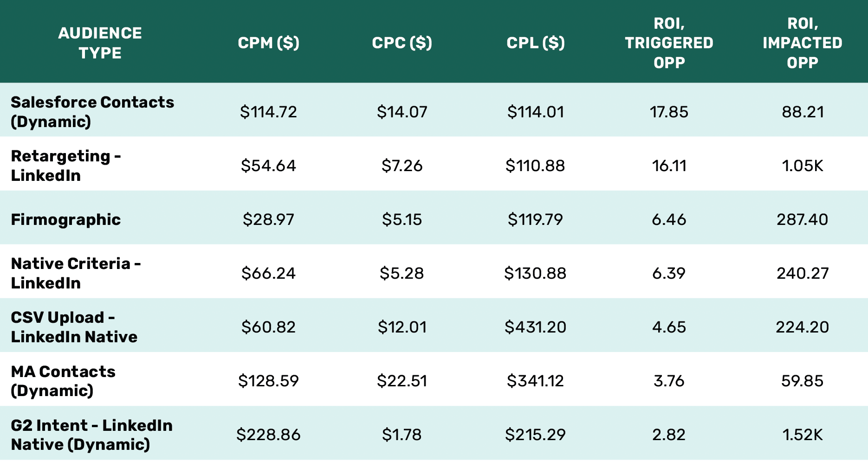This screenshot has width=868, height=461.
Task: Click the 1.52K impacted ROI value
Action: (803, 435)
